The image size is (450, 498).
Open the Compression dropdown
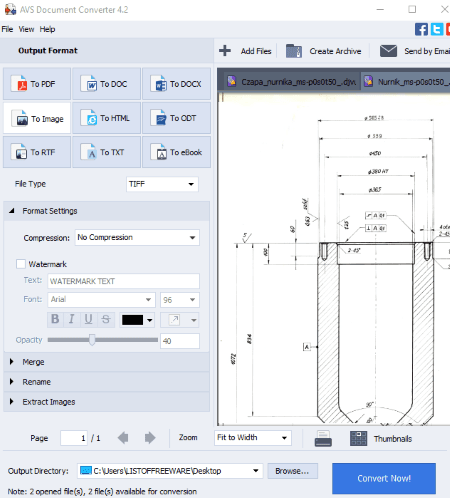click(x=137, y=238)
